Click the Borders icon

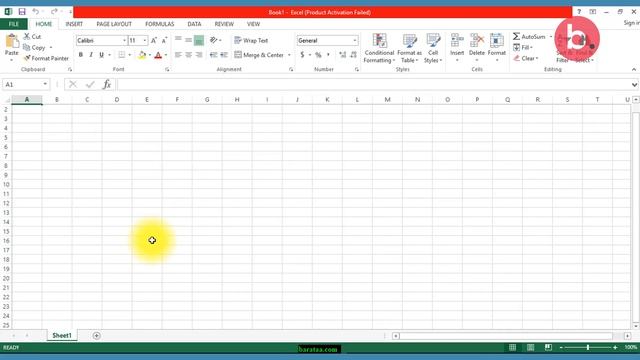pos(122,55)
